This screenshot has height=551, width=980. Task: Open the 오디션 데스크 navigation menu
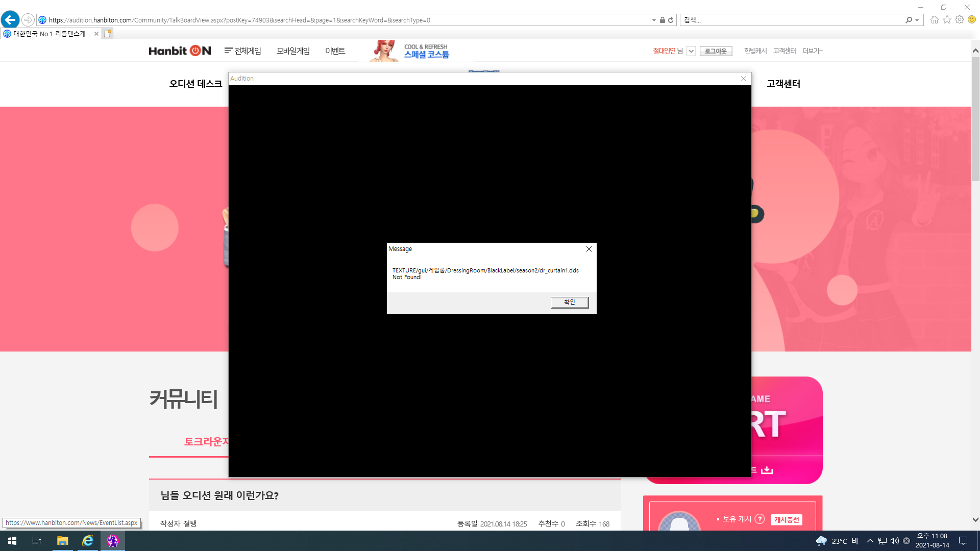[x=195, y=84]
